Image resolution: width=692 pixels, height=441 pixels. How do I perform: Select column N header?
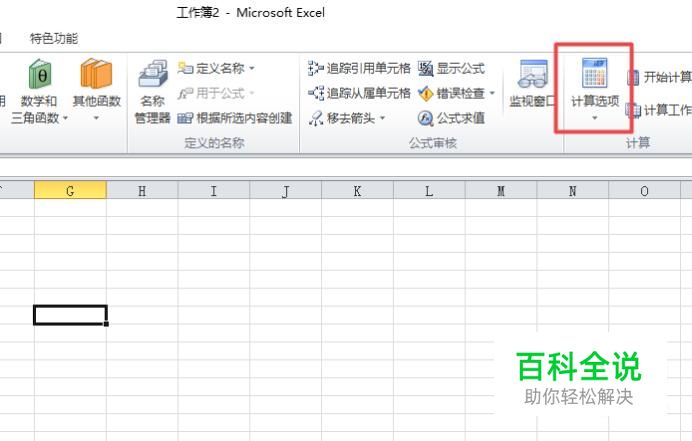click(x=572, y=191)
